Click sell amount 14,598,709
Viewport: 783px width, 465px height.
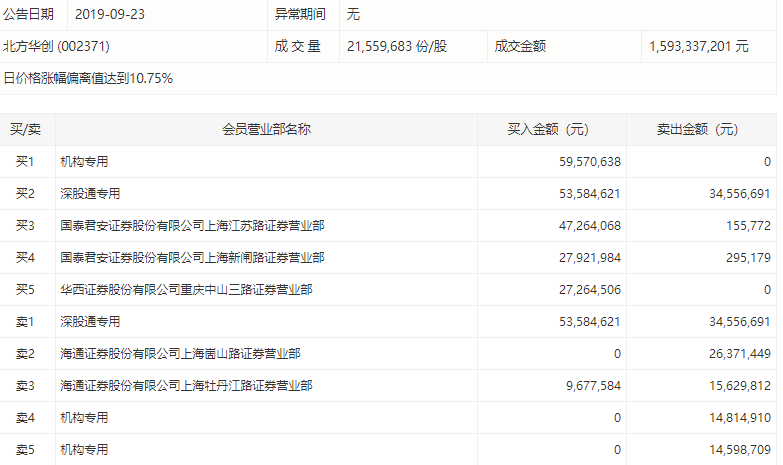point(740,450)
